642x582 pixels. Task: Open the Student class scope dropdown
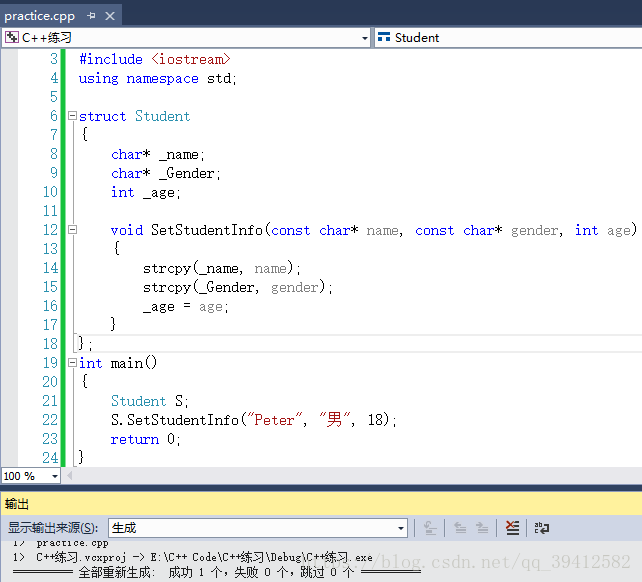pos(510,38)
